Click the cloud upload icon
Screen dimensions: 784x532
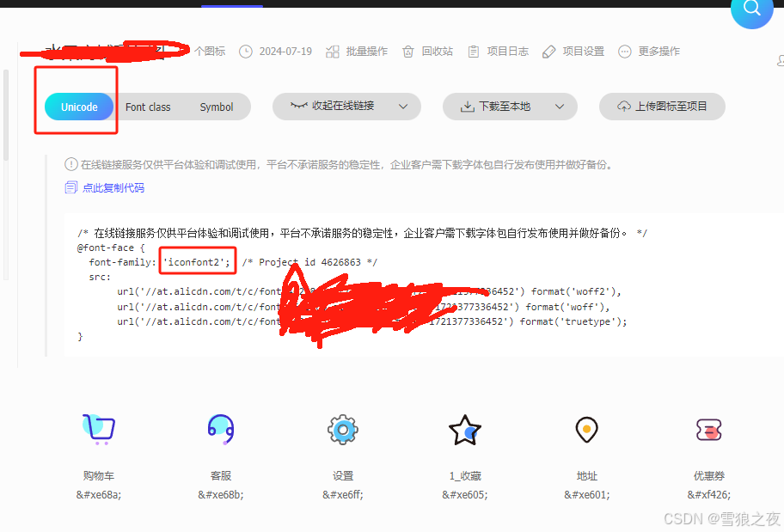(x=624, y=106)
